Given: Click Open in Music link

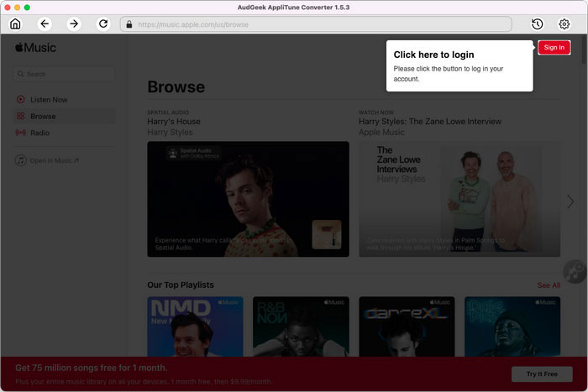Looking at the screenshot, I should pos(55,160).
